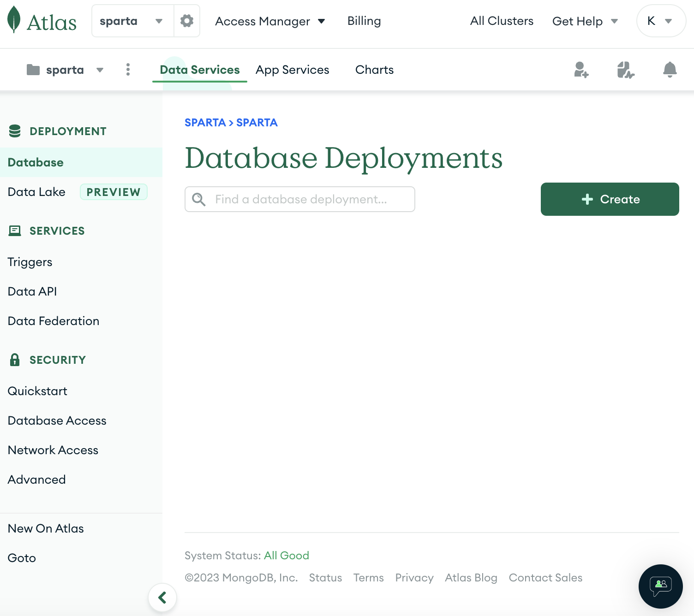Open Database Access settings
The height and width of the screenshot is (616, 694).
pos(57,421)
